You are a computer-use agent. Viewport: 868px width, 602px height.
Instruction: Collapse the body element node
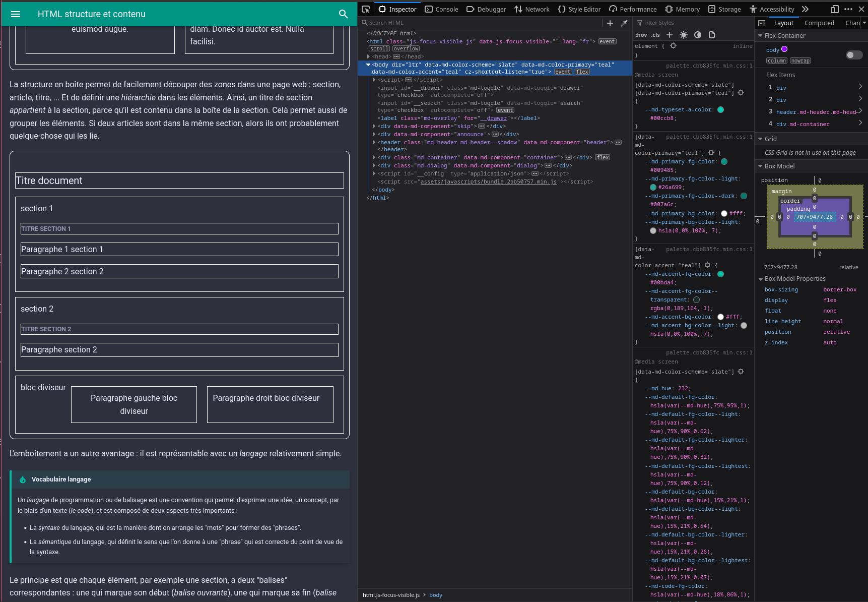[368, 65]
